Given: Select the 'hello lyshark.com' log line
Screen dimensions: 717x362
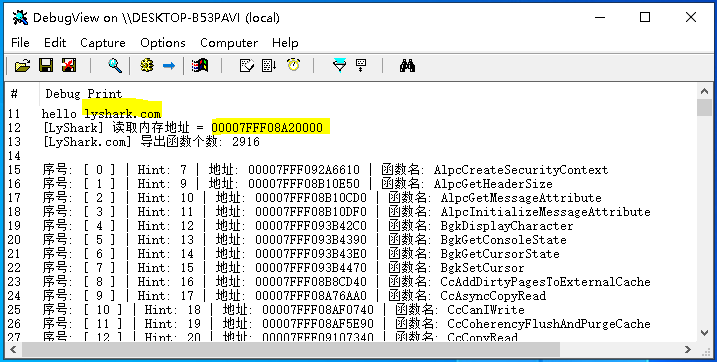Looking at the screenshot, I should (x=351, y=114).
